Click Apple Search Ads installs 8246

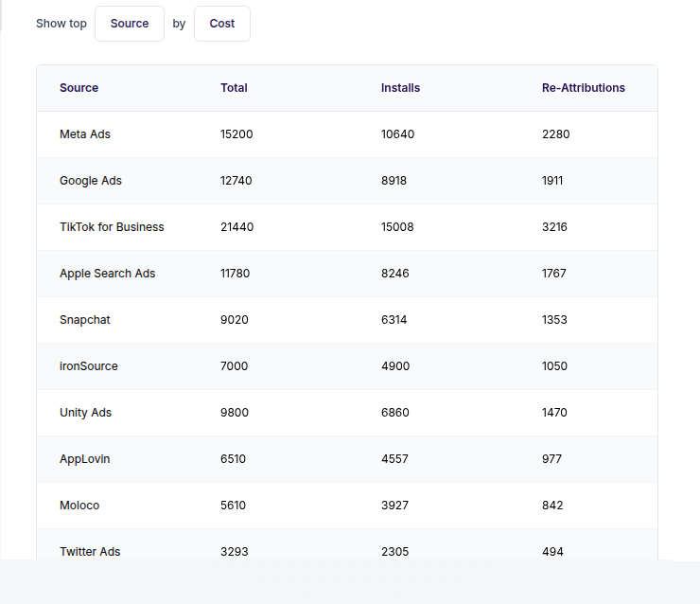coord(395,274)
